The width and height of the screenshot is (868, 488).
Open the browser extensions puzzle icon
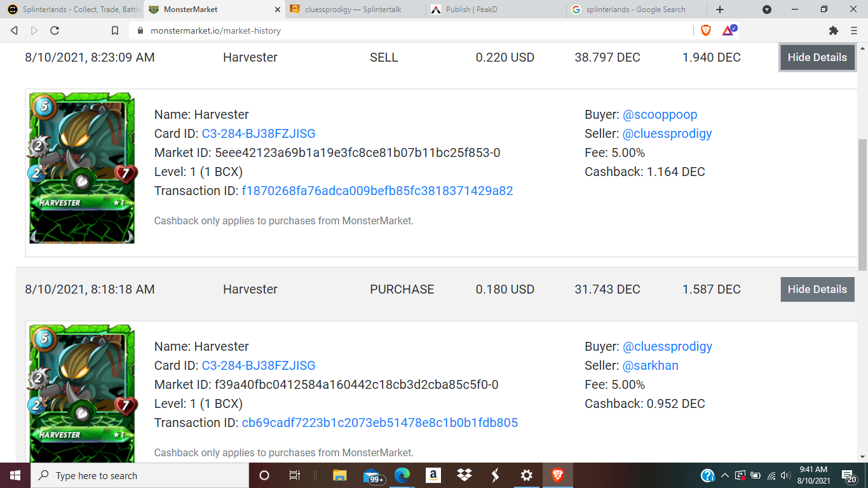tap(834, 30)
